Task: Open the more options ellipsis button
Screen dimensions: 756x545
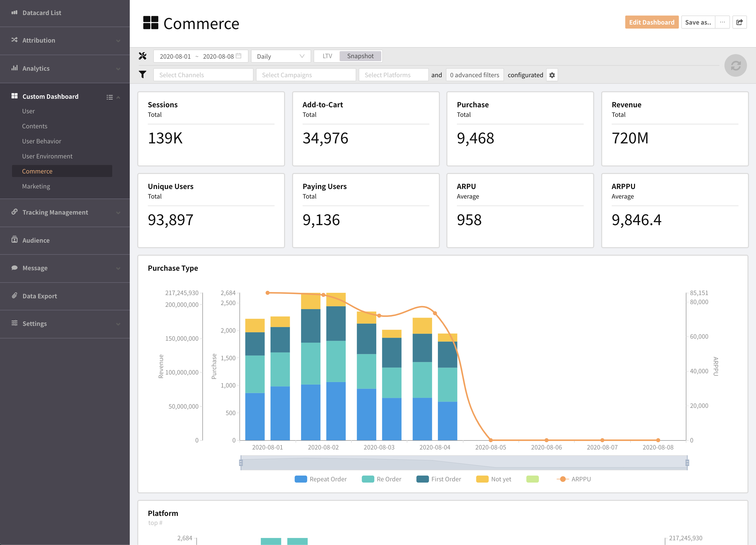Action: point(722,22)
